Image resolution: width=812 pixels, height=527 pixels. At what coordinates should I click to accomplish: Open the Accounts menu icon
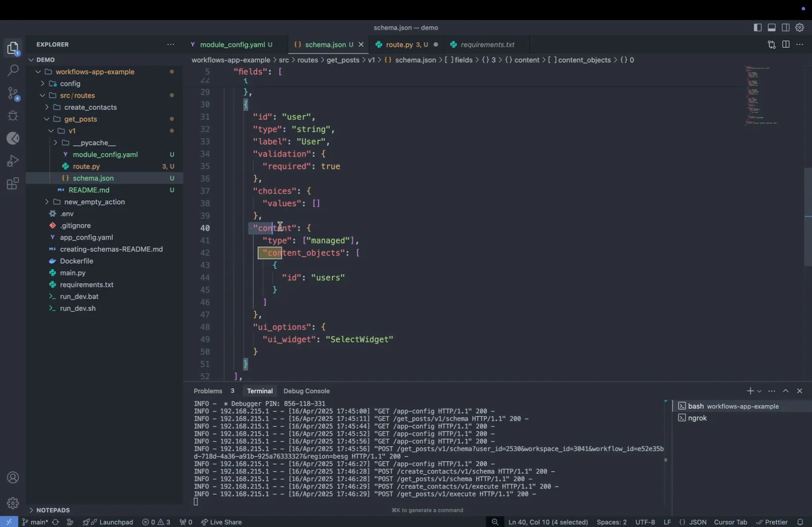tap(13, 478)
